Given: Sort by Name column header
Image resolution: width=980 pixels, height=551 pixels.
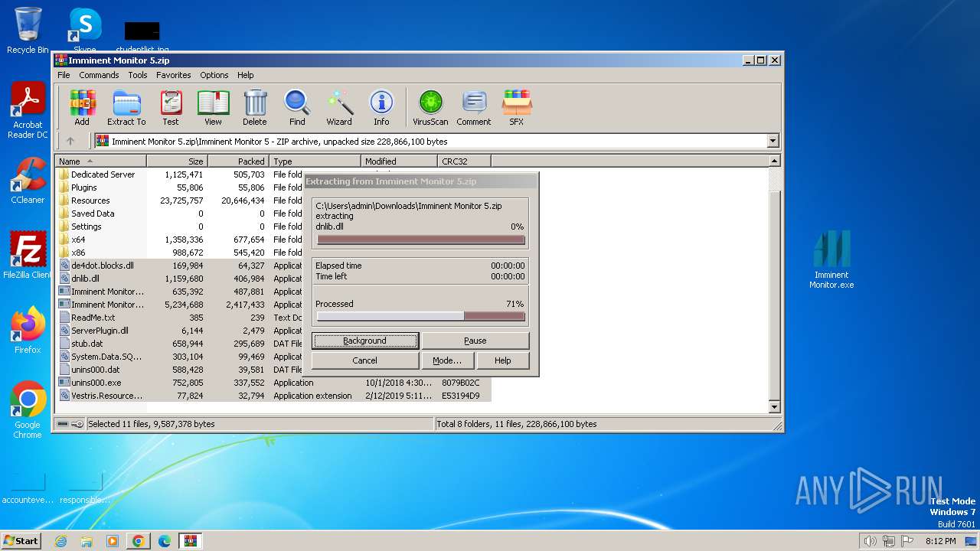Looking at the screenshot, I should (100, 161).
